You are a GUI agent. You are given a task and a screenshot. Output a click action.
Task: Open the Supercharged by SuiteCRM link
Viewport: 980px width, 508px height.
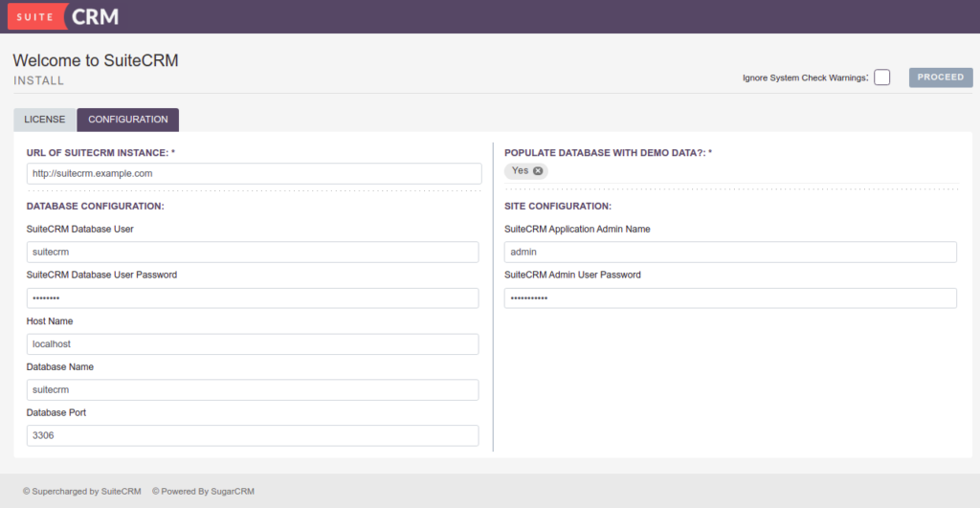click(x=82, y=491)
